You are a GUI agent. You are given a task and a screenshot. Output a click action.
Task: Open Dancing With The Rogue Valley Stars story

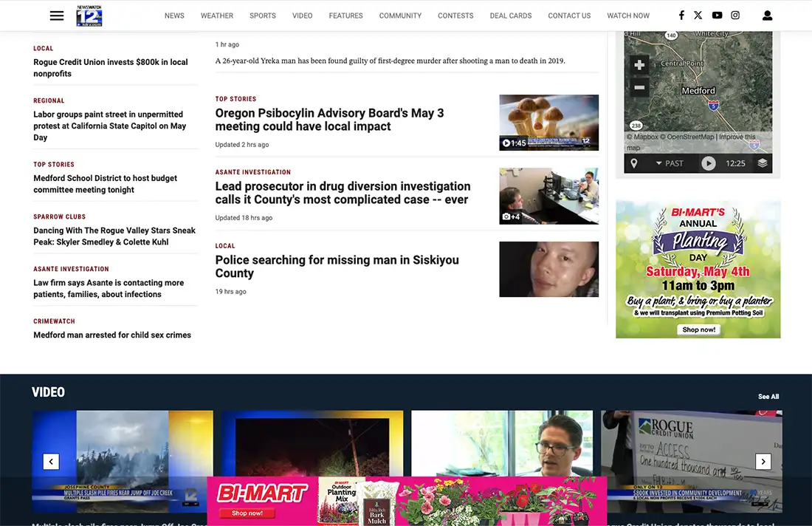click(114, 236)
